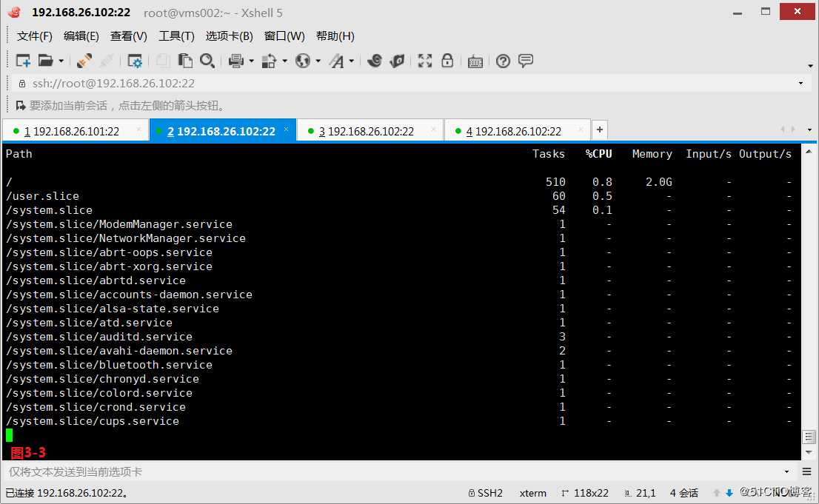This screenshot has height=504, width=819.
Task: Expand toolbar options arrow at far right
Action: pos(810,66)
